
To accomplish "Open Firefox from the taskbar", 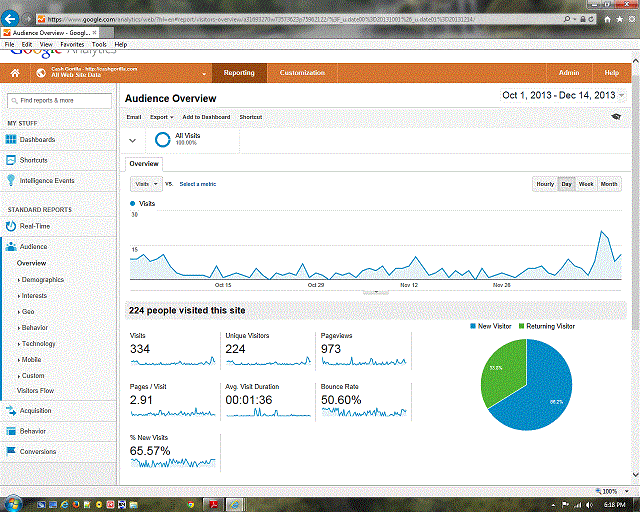I will click(x=76, y=505).
